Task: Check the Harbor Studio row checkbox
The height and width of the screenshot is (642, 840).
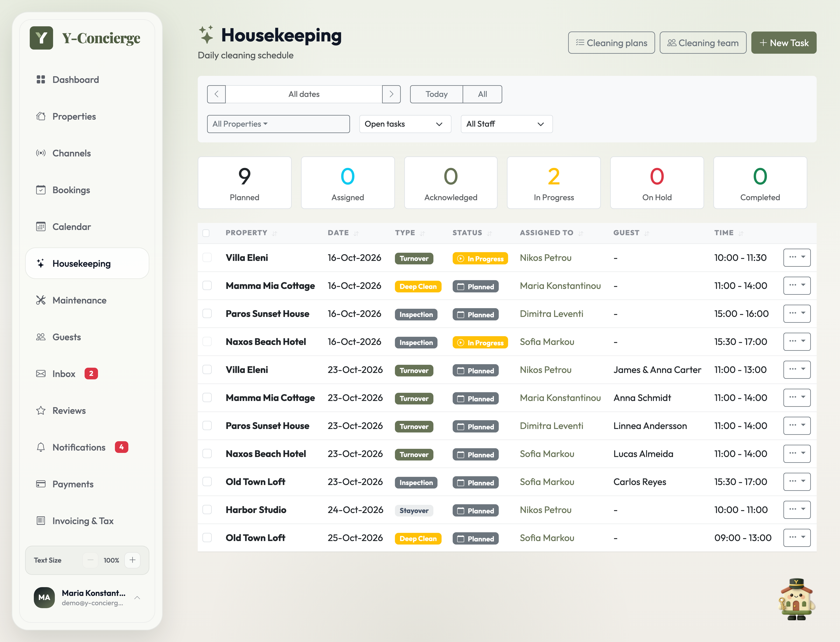Action: tap(207, 509)
